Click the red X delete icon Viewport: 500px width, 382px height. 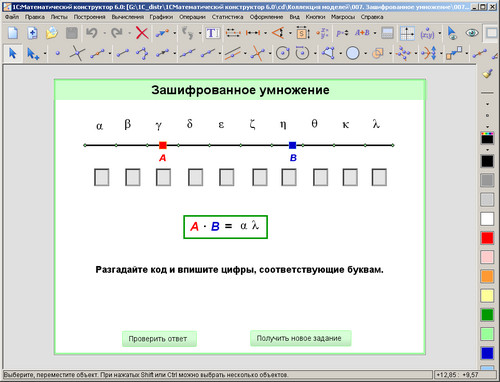coord(142,33)
